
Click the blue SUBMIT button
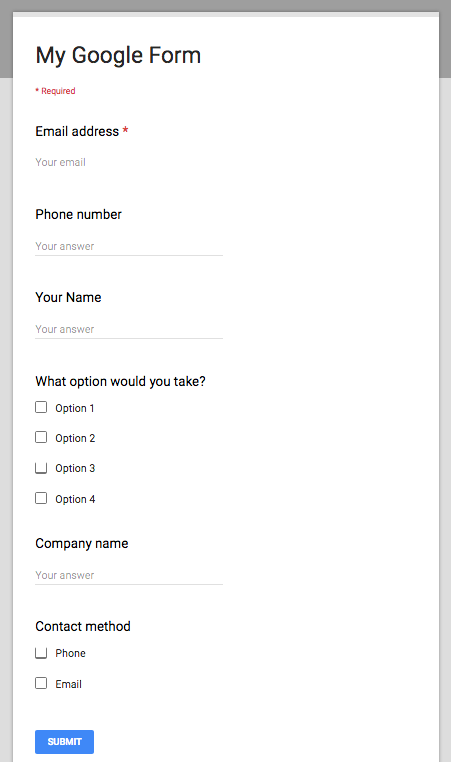[x=64, y=742]
